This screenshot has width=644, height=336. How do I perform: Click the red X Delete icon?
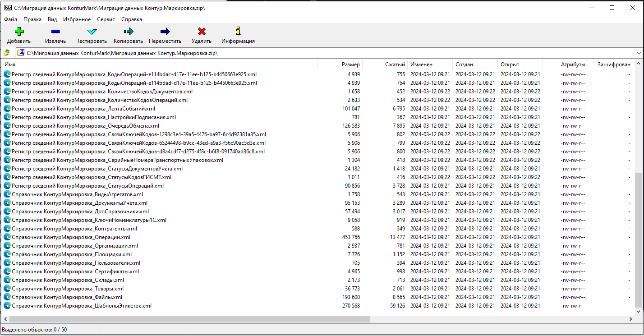[202, 32]
